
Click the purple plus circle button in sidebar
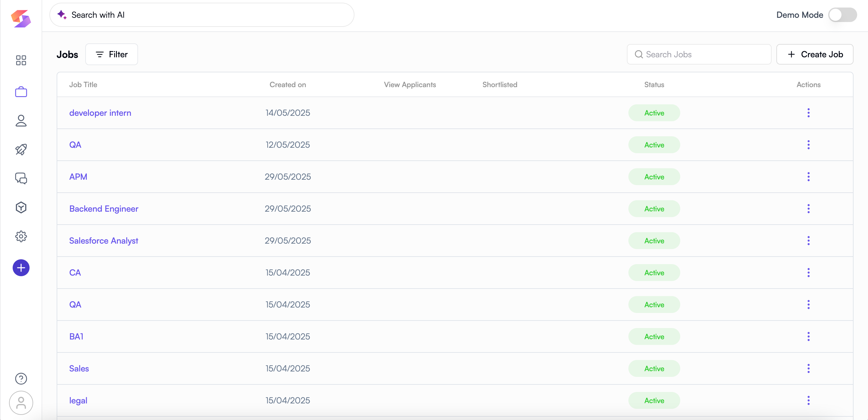pyautogui.click(x=21, y=268)
